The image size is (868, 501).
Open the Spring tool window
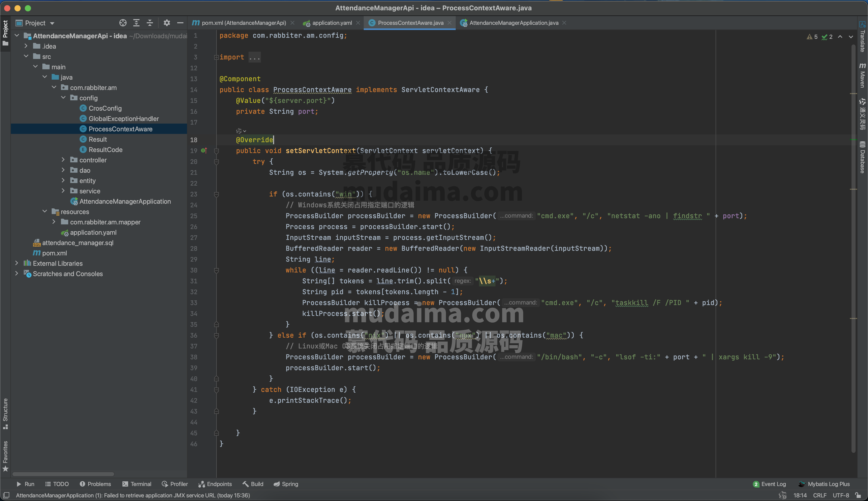(286, 484)
